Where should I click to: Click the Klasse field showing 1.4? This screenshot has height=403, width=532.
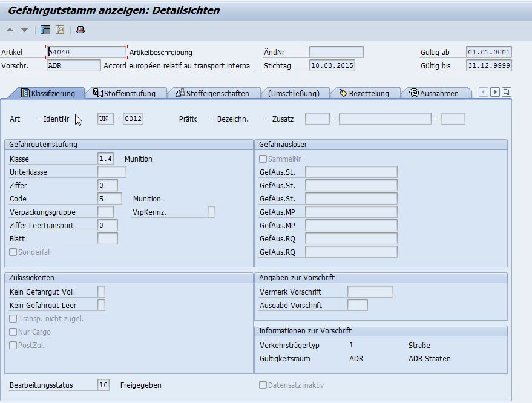point(105,159)
